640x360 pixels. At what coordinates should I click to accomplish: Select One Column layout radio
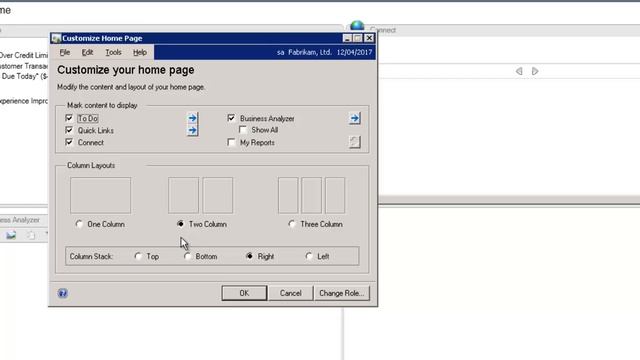(79, 224)
